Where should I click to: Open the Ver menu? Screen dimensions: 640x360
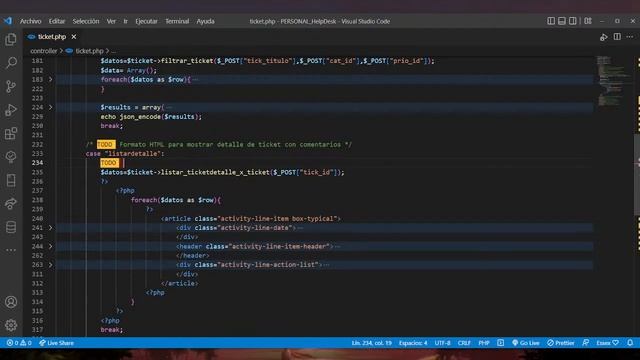(111, 21)
